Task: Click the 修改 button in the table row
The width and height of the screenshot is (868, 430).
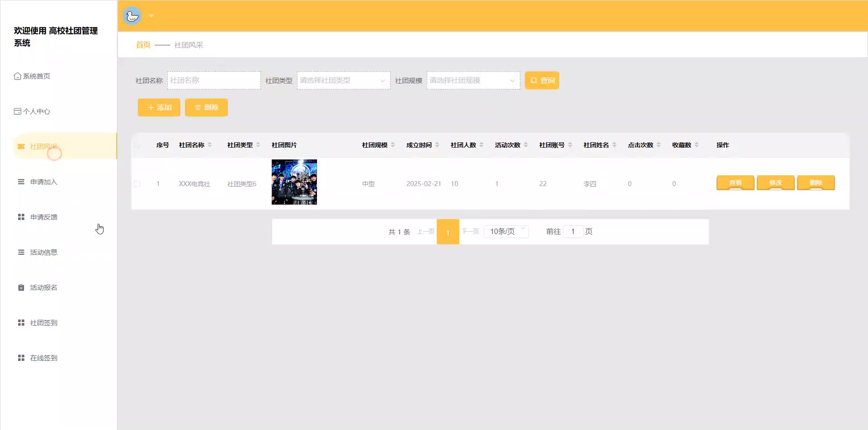Action: pos(775,183)
